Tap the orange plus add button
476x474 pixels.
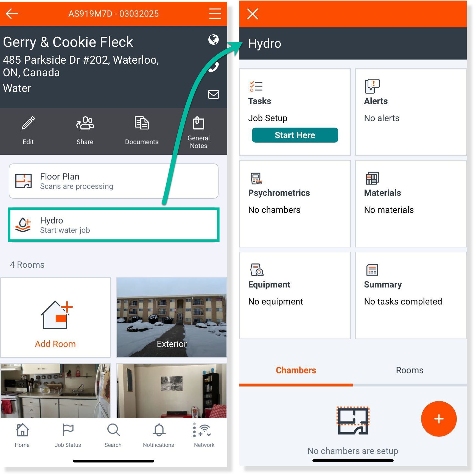pos(439,419)
